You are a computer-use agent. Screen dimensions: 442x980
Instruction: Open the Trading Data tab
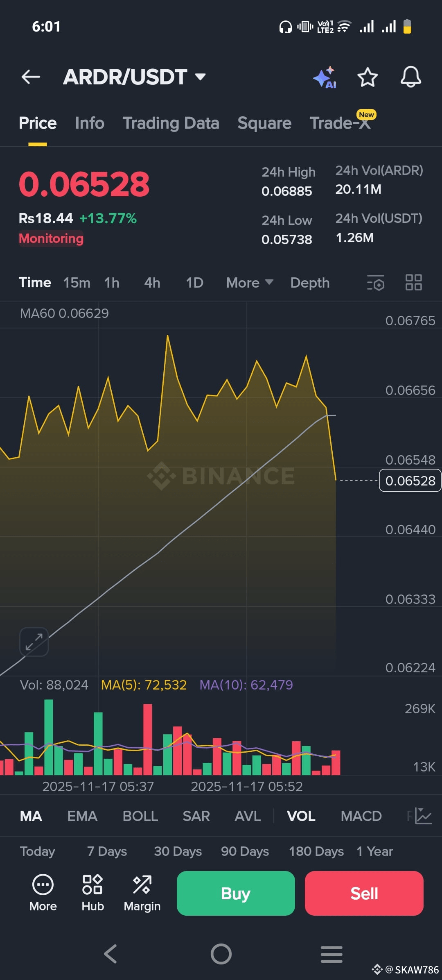coord(171,123)
